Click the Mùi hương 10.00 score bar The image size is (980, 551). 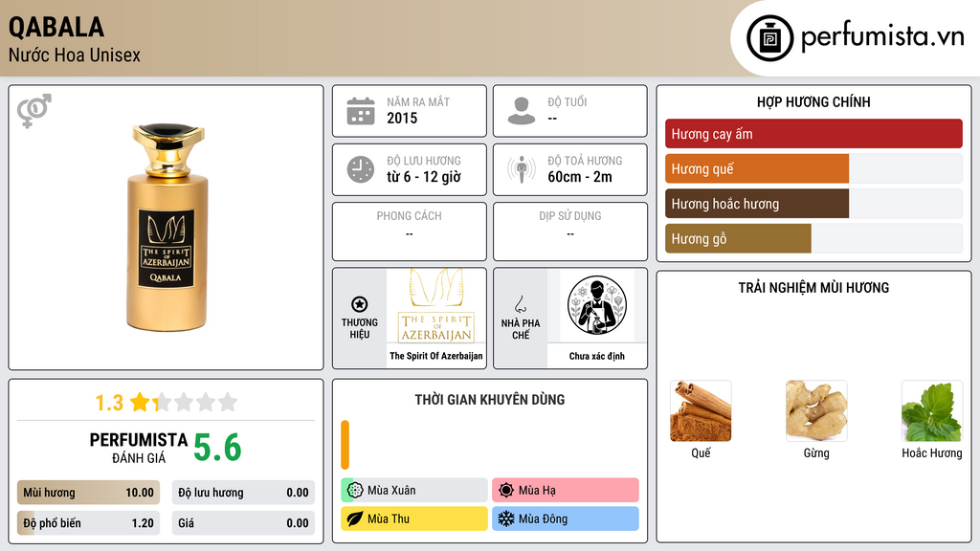pos(88,493)
